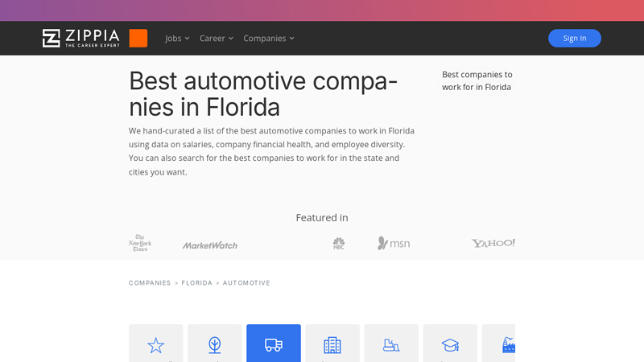Open the Jobs dropdown menu
The image size is (644, 362).
(177, 38)
